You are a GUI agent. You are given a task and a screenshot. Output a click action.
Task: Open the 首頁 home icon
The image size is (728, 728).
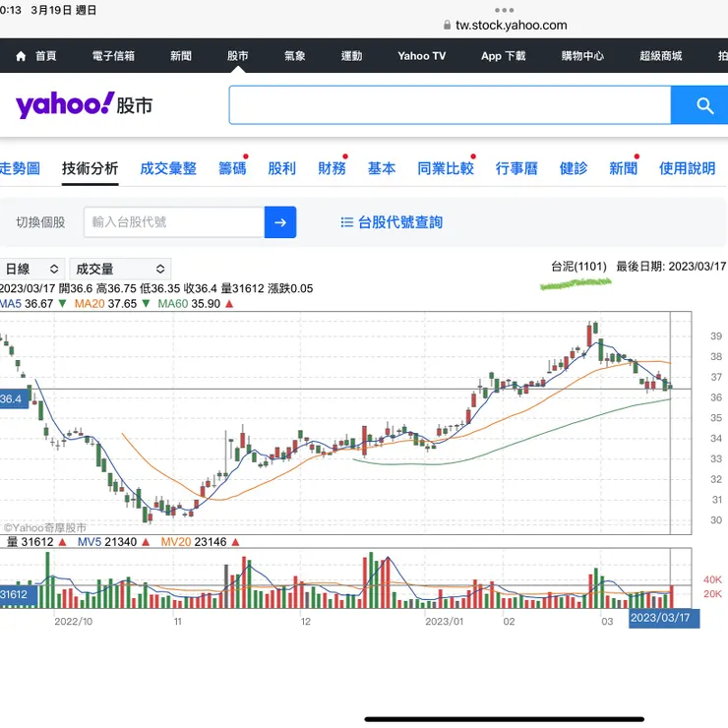pos(21,56)
